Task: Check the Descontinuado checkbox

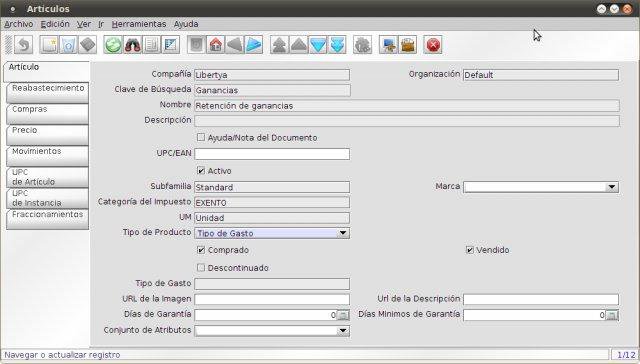Action: (x=201, y=267)
